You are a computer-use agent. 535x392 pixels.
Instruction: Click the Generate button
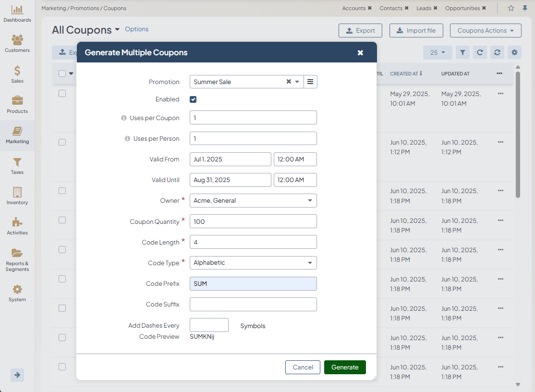[345, 367]
